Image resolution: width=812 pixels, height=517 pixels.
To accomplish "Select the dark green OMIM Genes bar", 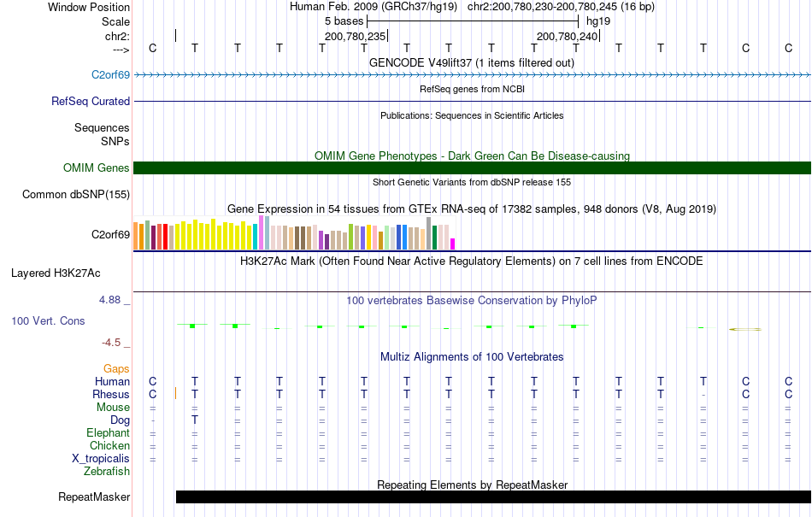I will click(473, 167).
